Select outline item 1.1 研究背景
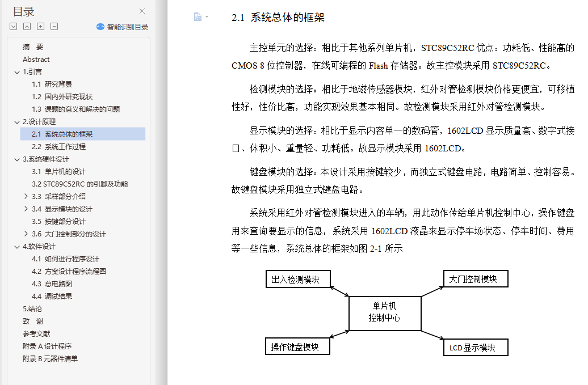Image resolution: width=588 pixels, height=385 pixels. pyautogui.click(x=52, y=84)
